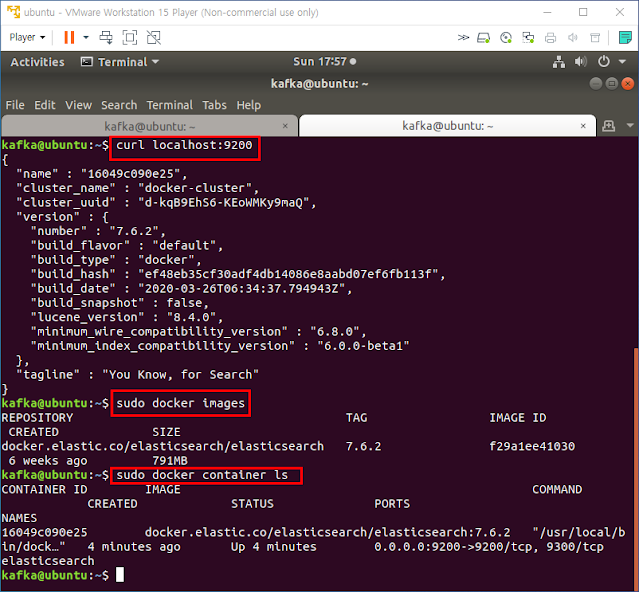
Task: Click the text "docker-cluster"
Action: coord(194,188)
